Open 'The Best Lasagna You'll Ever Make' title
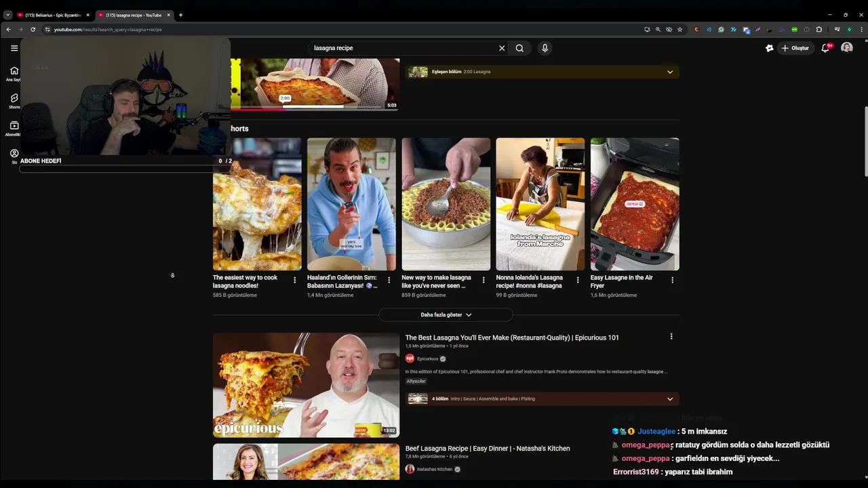 point(512,338)
